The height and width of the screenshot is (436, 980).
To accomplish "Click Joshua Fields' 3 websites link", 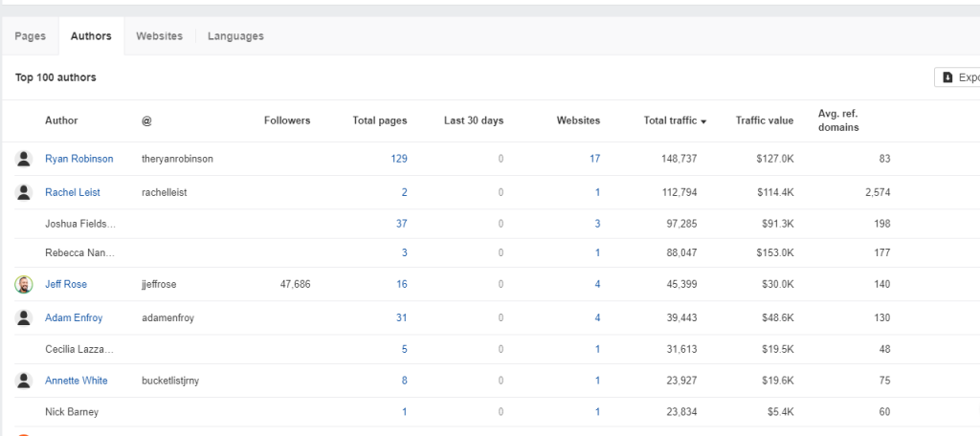I will point(597,224).
